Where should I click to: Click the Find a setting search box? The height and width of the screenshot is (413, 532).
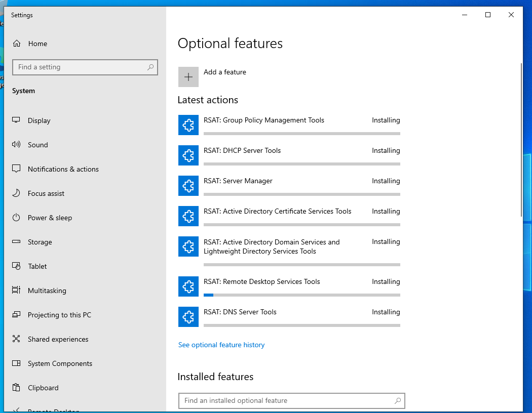pos(85,67)
